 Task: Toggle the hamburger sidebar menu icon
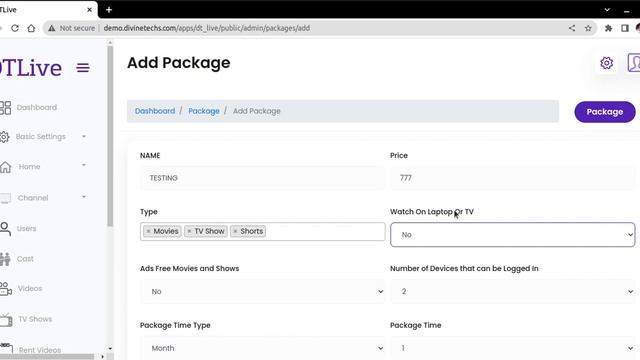point(83,68)
